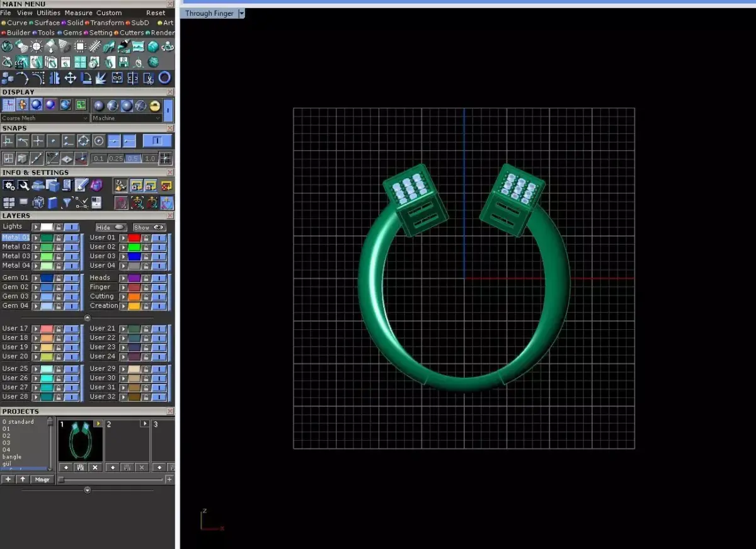Toggle the large snaps on/off switch
Image resolution: width=756 pixels, height=549 pixels.
click(x=157, y=140)
